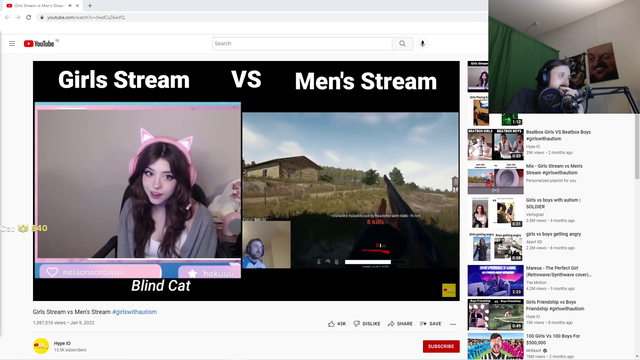
Task: Open Mareux The Perfect Girl thumbnail
Action: point(495,281)
